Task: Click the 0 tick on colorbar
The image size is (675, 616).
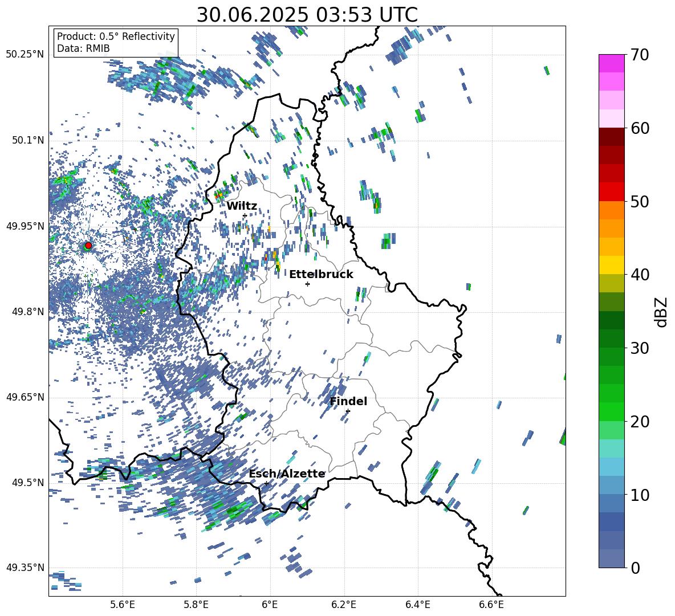Action: click(x=635, y=568)
